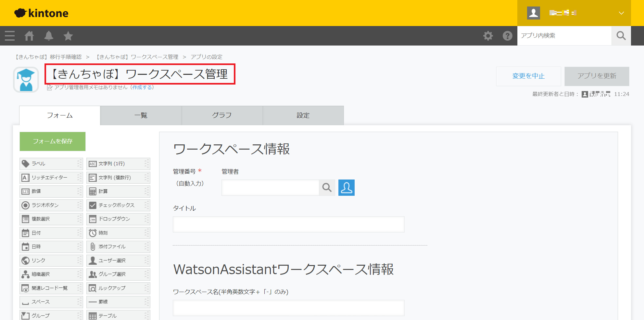Switch to the 一覧 tab
This screenshot has height=320, width=644.
click(141, 115)
